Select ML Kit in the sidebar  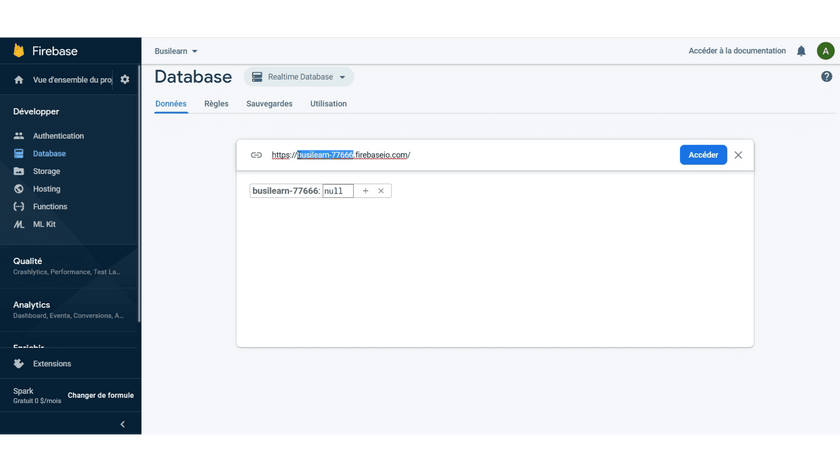coord(44,224)
